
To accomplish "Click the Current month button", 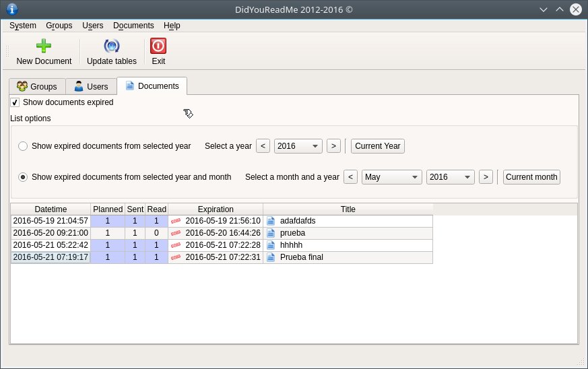I will tap(531, 177).
